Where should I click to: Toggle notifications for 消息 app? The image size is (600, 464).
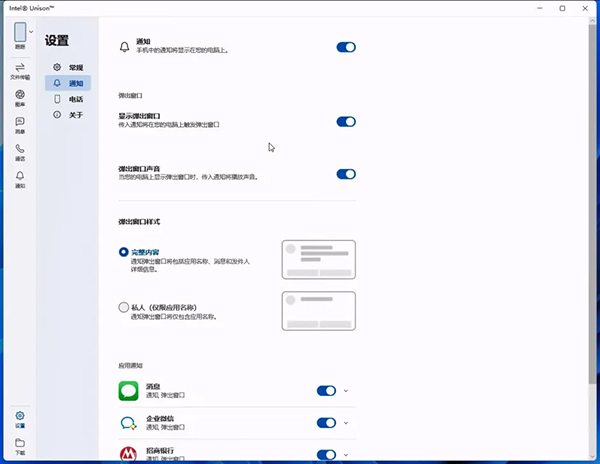coord(326,391)
